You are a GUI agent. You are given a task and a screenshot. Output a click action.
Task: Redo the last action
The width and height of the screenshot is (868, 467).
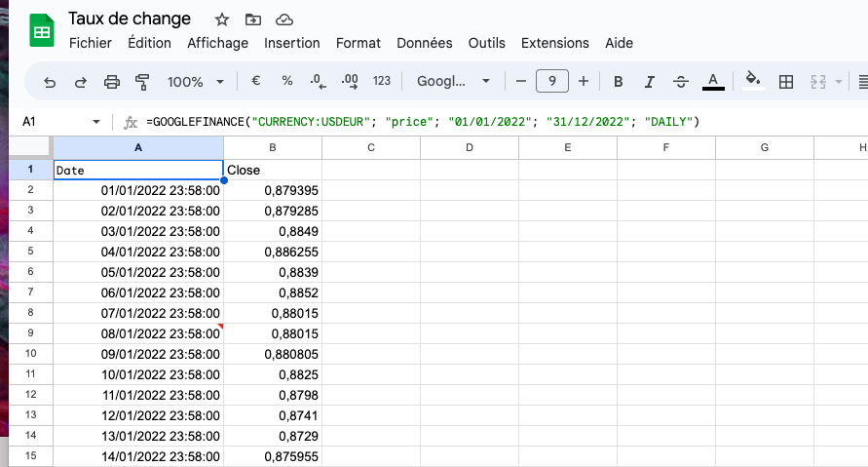(81, 82)
